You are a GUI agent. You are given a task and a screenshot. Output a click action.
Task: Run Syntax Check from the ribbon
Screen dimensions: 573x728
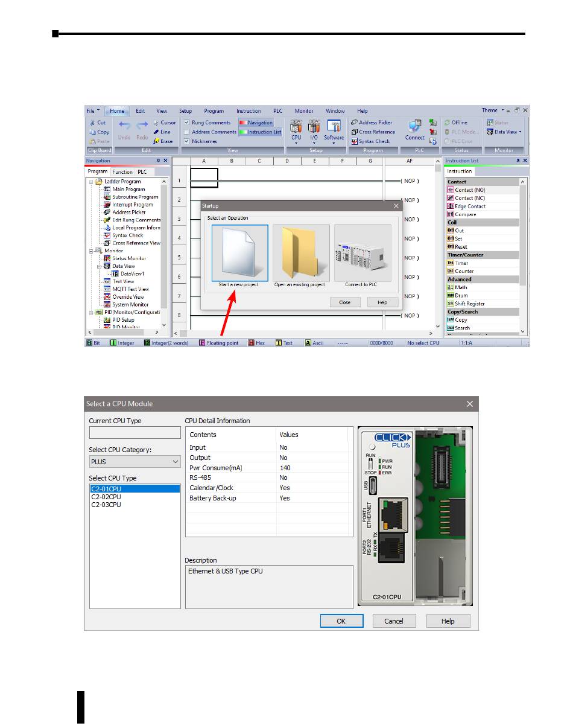click(370, 141)
